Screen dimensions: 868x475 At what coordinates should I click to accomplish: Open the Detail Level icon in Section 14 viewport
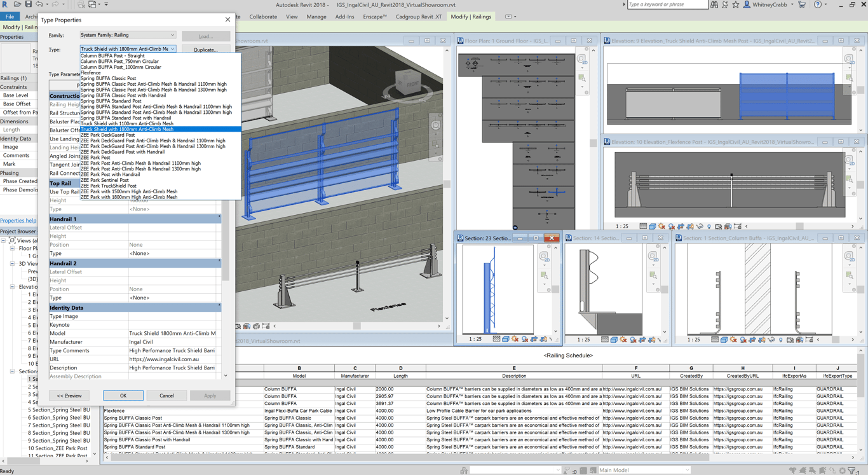[x=605, y=340]
